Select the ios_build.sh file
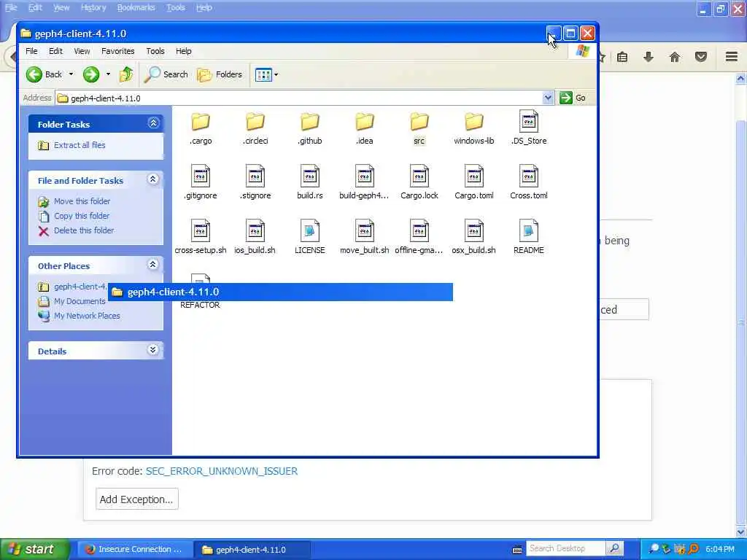This screenshot has width=747, height=560. [x=255, y=237]
